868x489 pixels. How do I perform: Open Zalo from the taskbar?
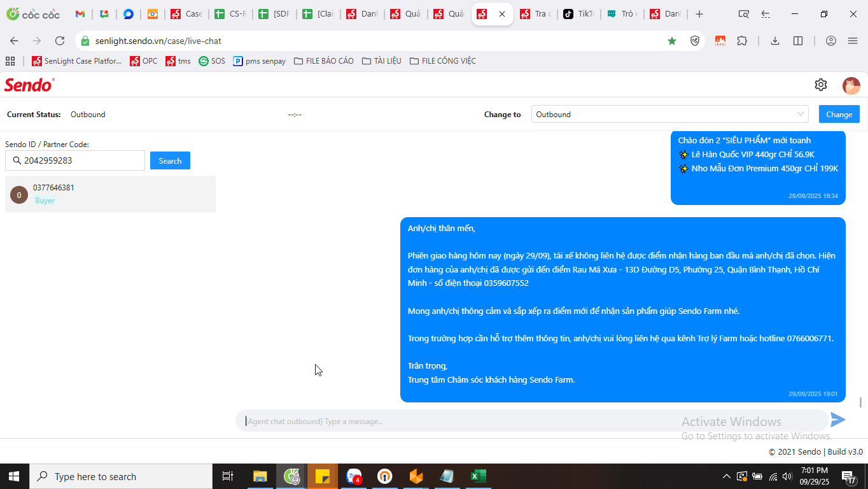tap(354, 476)
